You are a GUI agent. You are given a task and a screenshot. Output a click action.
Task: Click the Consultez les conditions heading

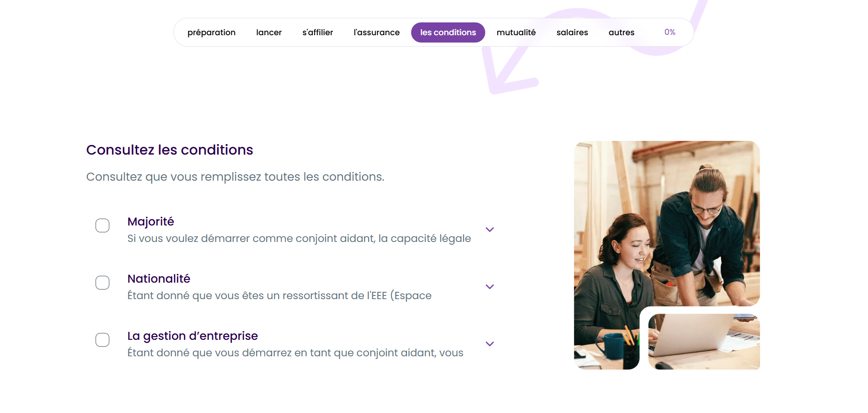[169, 150]
